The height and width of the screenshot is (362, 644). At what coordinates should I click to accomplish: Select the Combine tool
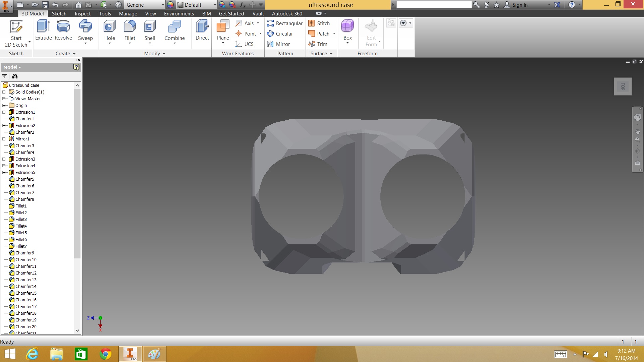click(174, 32)
